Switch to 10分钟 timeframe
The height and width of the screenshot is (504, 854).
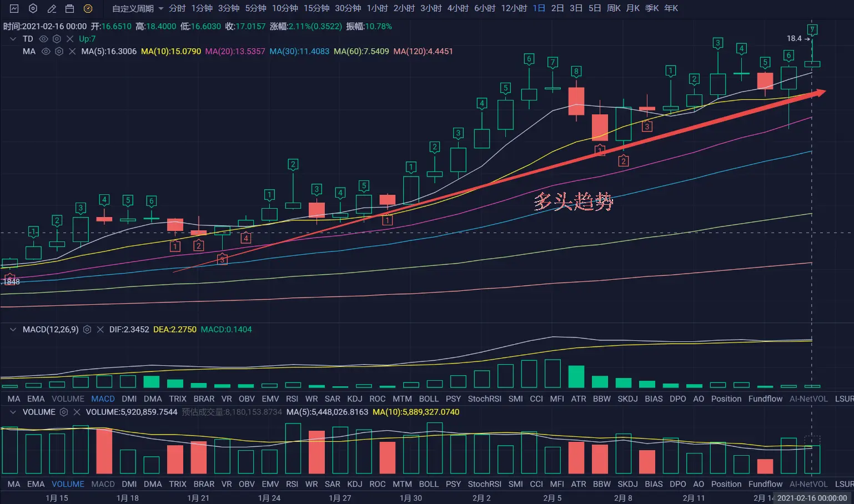[x=285, y=8]
